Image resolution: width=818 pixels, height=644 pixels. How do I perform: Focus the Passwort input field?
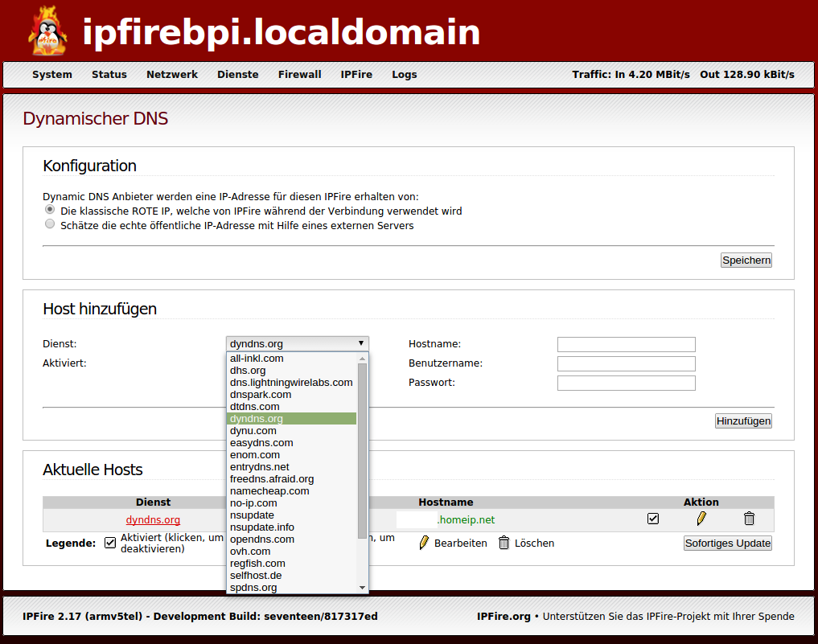click(626, 384)
